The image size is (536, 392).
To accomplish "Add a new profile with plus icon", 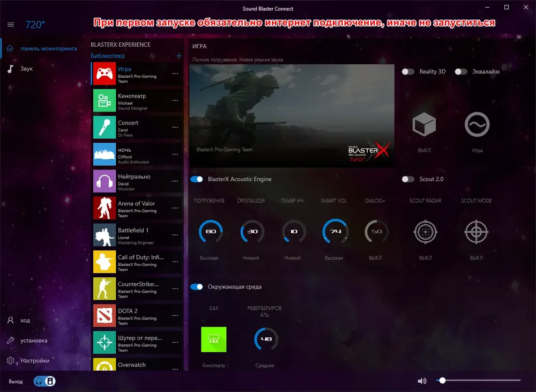I will (x=178, y=56).
